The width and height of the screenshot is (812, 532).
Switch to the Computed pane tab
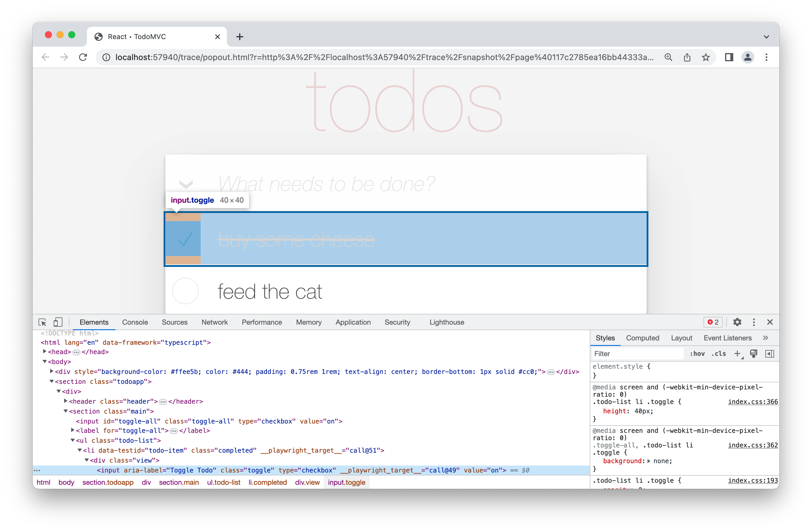(643, 338)
